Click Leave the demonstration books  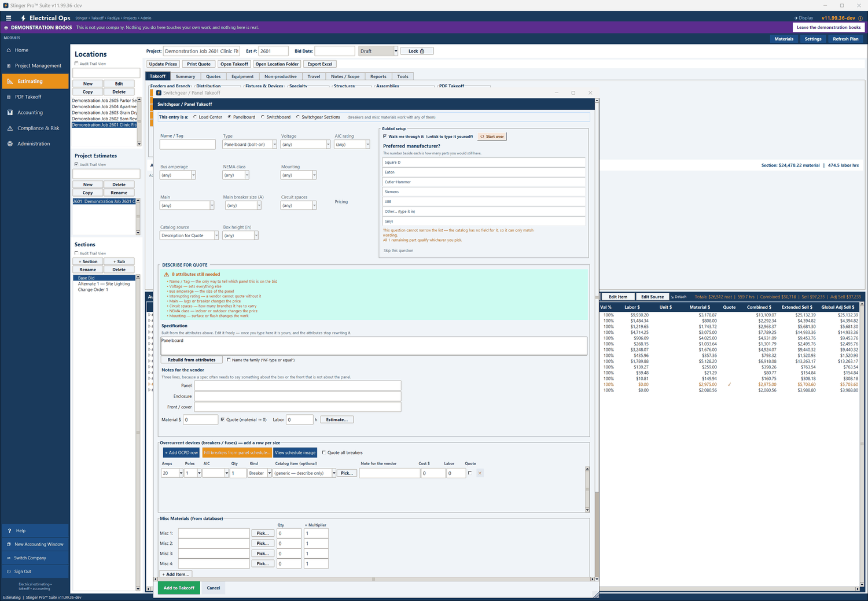[x=829, y=27]
